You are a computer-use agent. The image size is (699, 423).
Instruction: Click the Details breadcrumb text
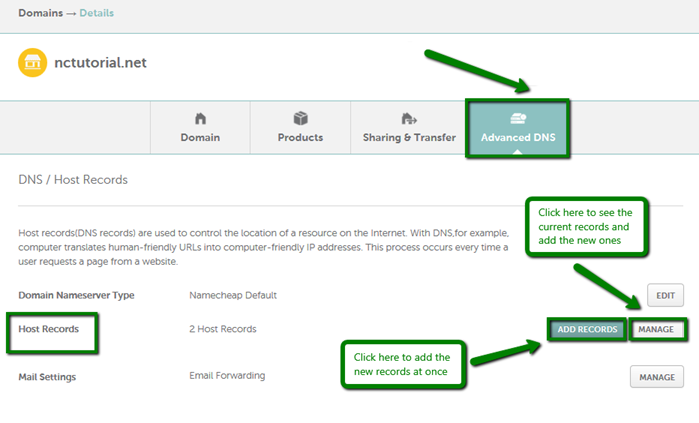(96, 13)
